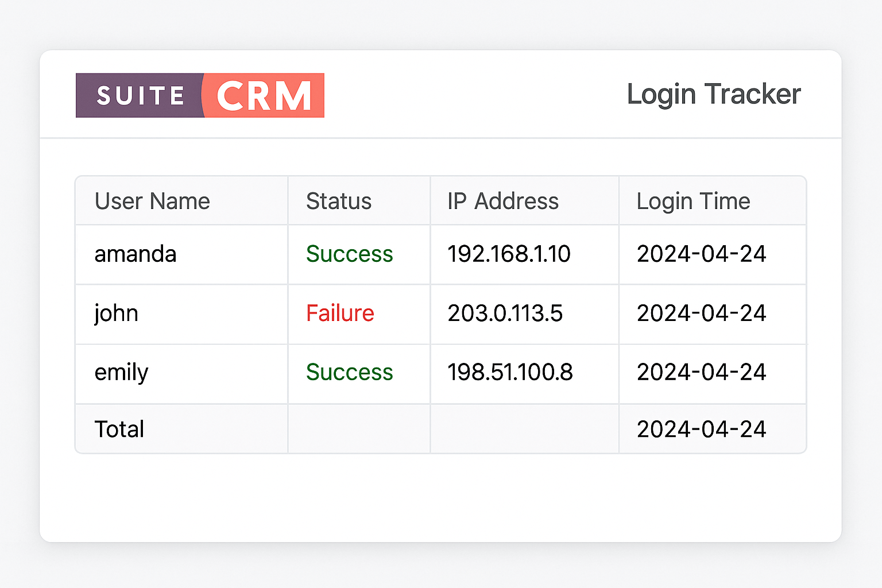Click the Login Tracker heading
Image resolution: width=882 pixels, height=588 pixels.
(x=713, y=94)
